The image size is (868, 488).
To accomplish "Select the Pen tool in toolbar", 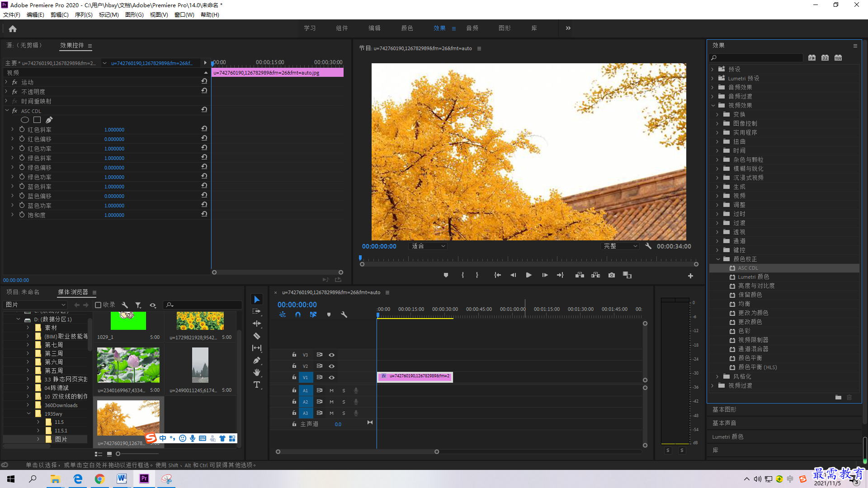I will click(257, 360).
